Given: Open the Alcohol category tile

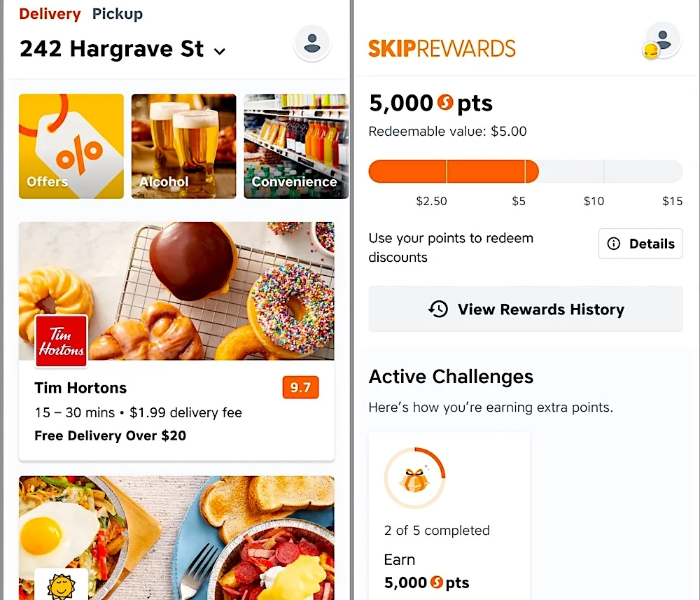Looking at the screenshot, I should (x=183, y=146).
